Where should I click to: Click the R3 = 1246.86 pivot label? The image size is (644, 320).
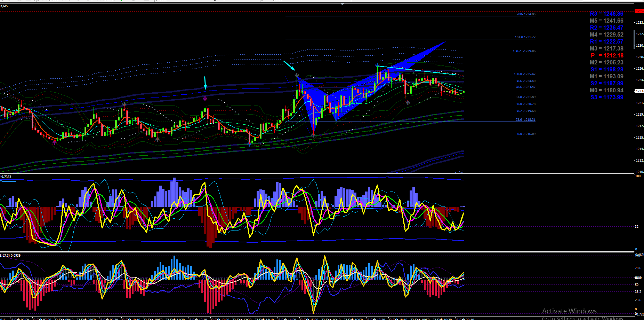coord(606,14)
